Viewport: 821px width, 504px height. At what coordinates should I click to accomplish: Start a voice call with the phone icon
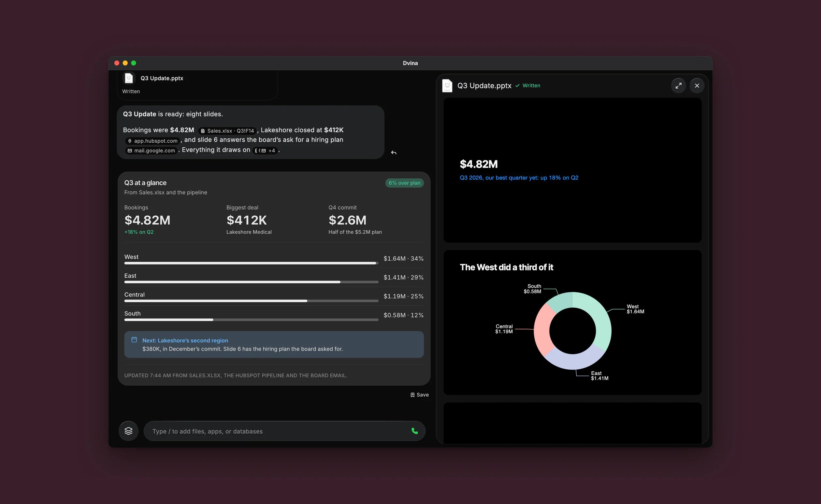(414, 431)
